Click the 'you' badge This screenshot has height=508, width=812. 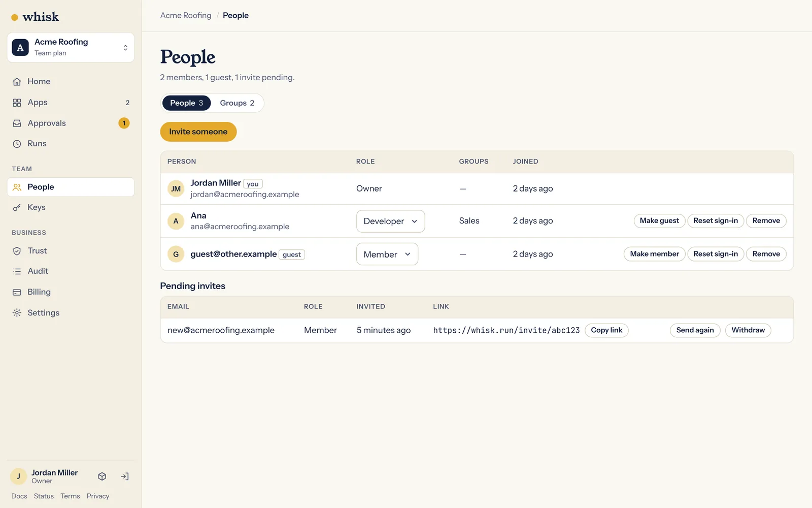click(253, 184)
